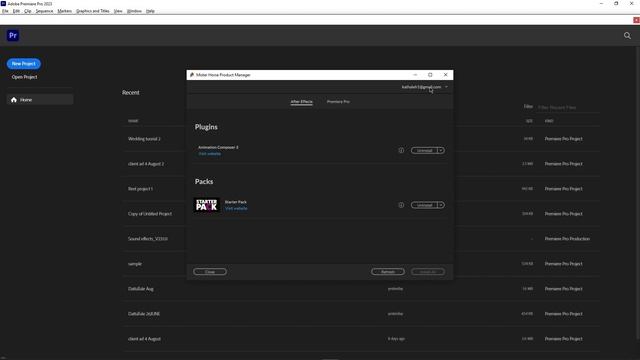The image size is (640, 360).
Task: Open uninstall options arrow for Animation Composer 3
Action: click(441, 151)
